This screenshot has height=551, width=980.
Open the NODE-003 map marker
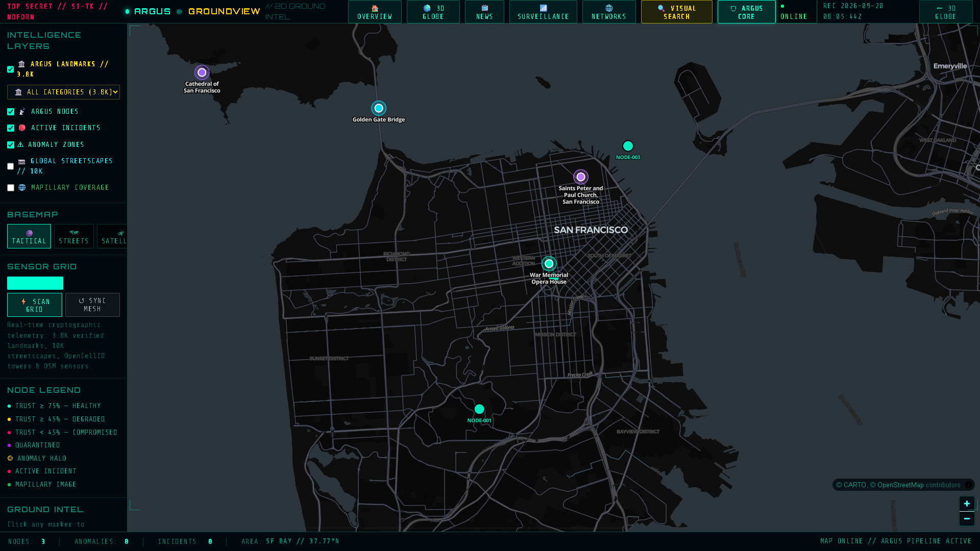click(628, 146)
